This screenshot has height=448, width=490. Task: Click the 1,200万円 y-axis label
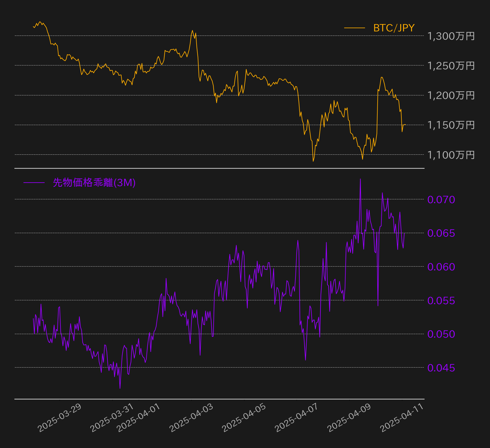coord(451,95)
